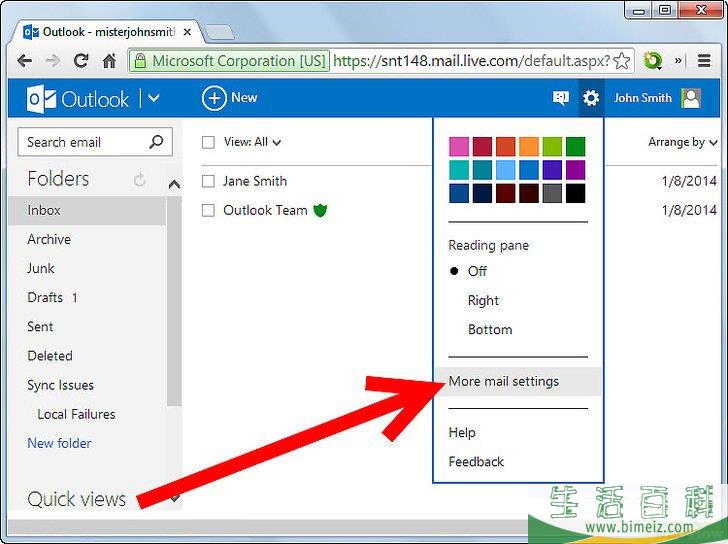The width and height of the screenshot is (728, 544).
Task: Open the Local Failures subfolder
Action: point(76,414)
